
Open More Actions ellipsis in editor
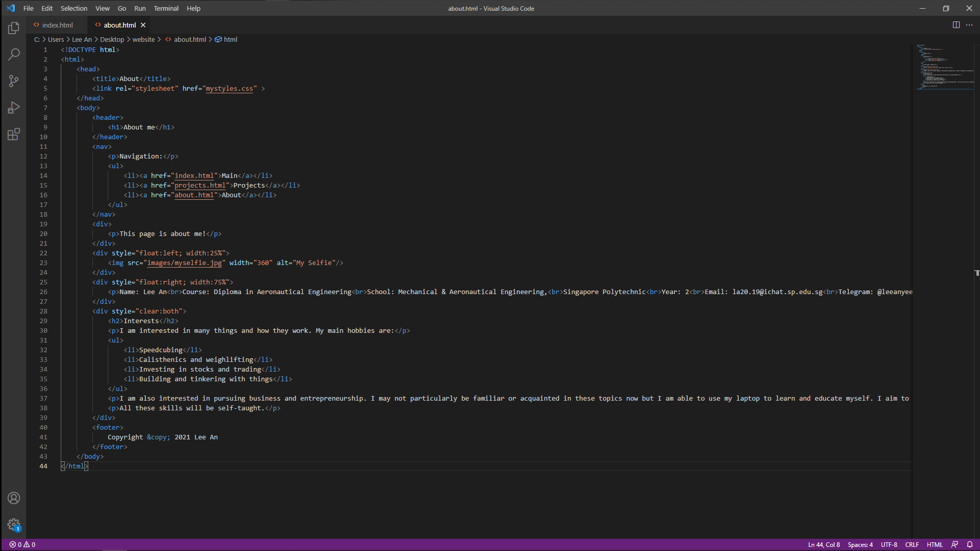(x=969, y=25)
